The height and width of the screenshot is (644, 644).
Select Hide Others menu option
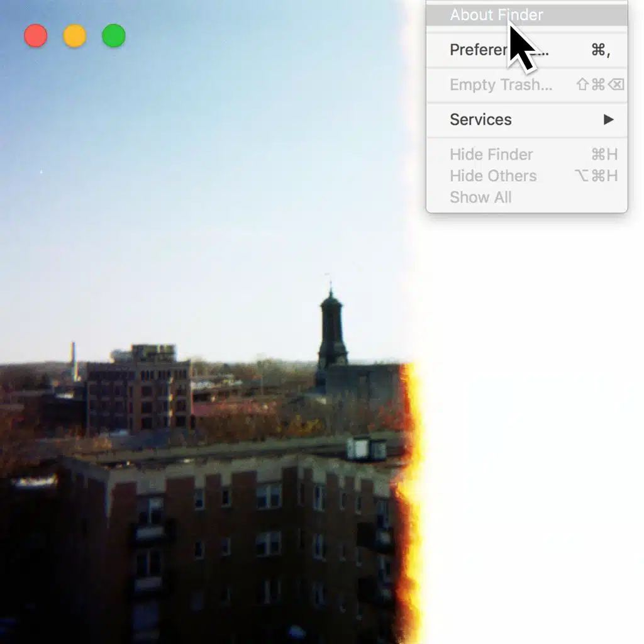(493, 176)
